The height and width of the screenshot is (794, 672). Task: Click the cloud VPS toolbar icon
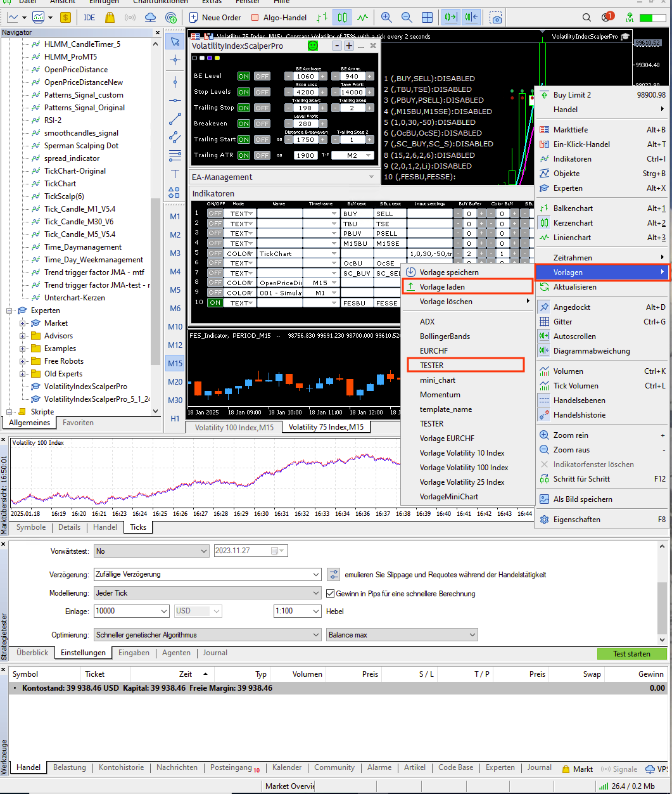150,18
